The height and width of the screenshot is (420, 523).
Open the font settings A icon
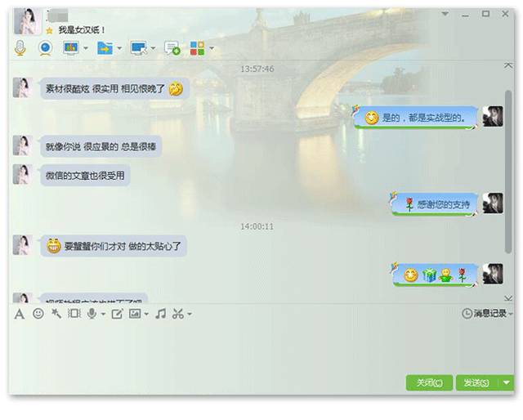click(x=20, y=314)
